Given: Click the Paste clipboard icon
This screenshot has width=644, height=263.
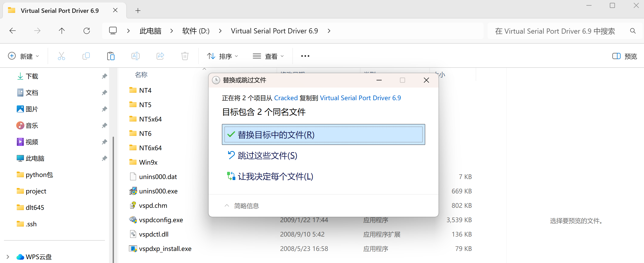Looking at the screenshot, I should (x=111, y=56).
